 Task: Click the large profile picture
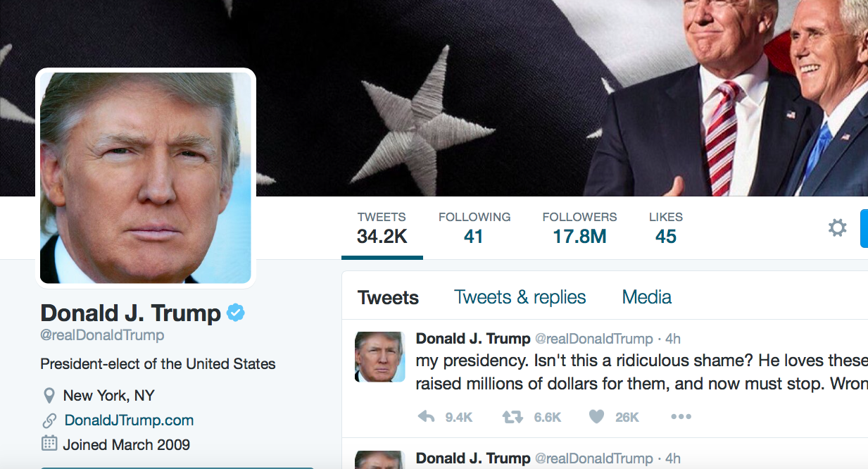pos(146,177)
